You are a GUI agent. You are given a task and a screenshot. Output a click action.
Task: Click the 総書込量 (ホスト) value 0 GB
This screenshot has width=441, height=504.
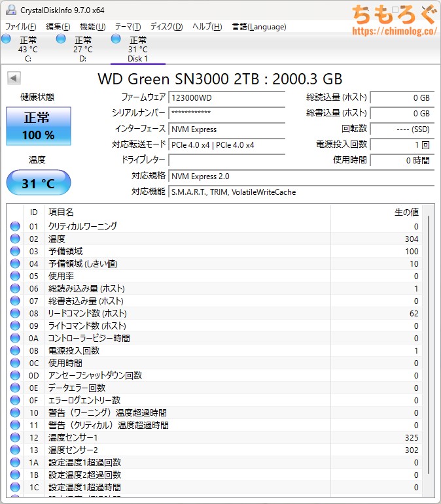pos(402,113)
